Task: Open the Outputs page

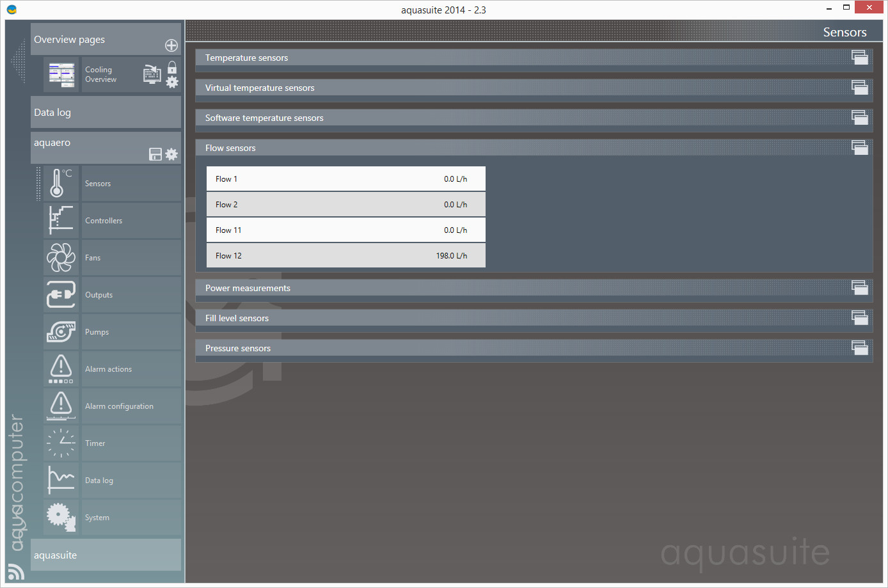Action: 131,295
